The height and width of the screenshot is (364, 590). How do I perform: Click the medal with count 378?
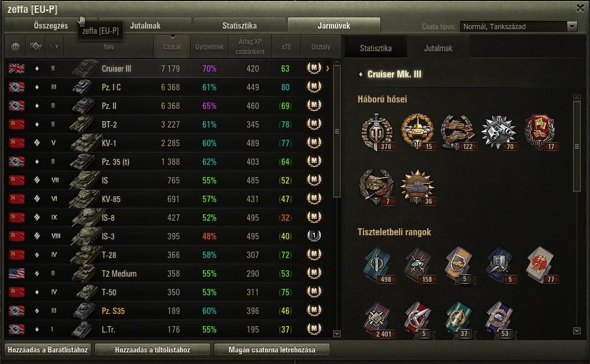377,132
